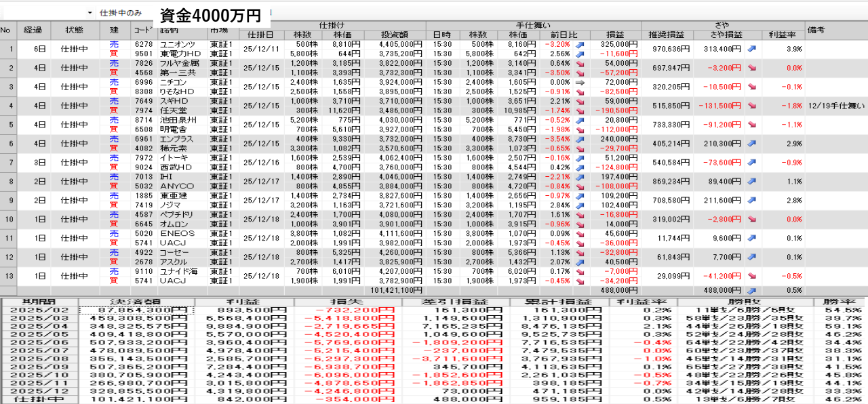The height and width of the screenshot is (404, 868).
Task: Click the blue up arrow for ユニオンツ 前日比
Action: point(580,44)
